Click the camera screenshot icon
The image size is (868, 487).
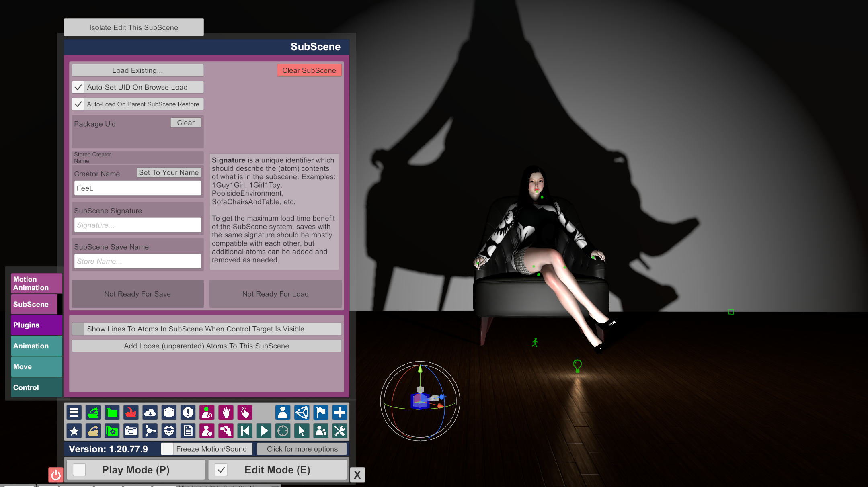(131, 431)
